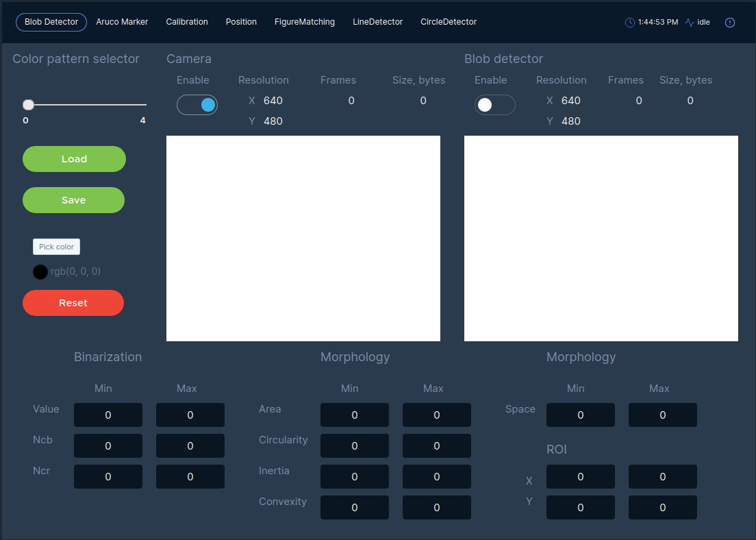
Task: Click the Color pattern selector slider handle
Action: tap(28, 105)
